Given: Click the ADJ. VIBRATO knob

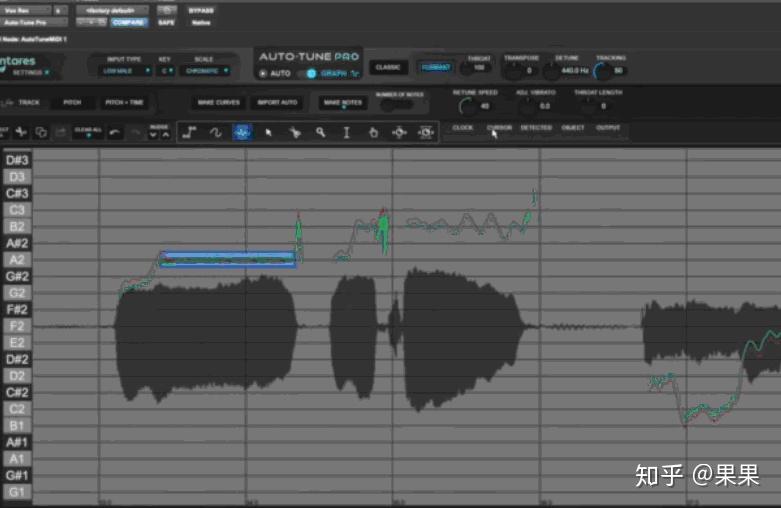Looking at the screenshot, I should 527,106.
